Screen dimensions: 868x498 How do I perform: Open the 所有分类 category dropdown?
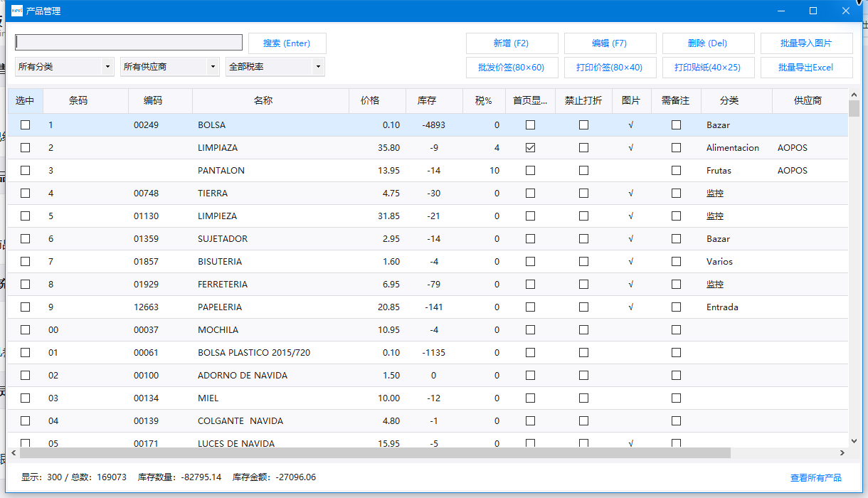(65, 67)
